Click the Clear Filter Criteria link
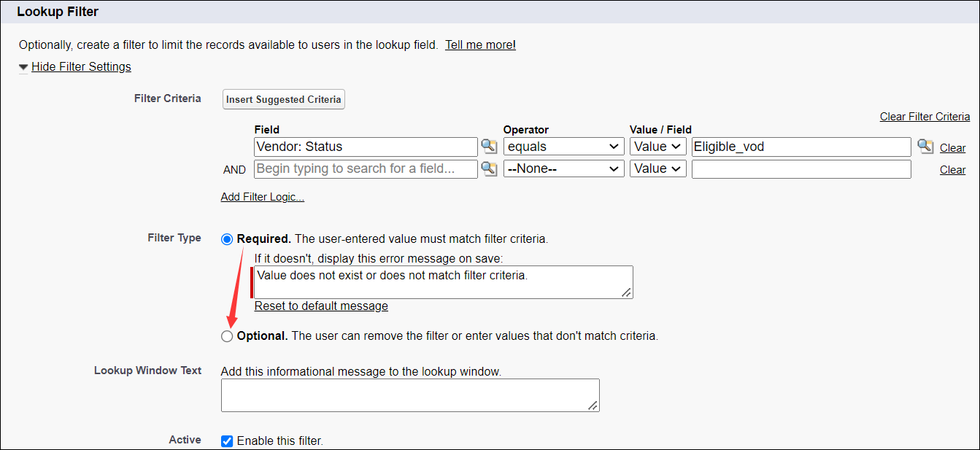 pos(925,117)
